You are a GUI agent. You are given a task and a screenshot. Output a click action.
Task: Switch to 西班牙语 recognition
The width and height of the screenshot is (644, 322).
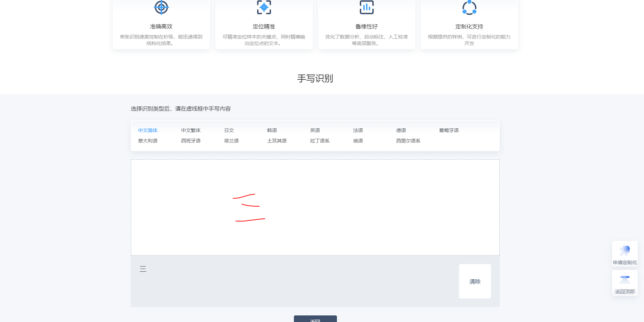pos(191,141)
